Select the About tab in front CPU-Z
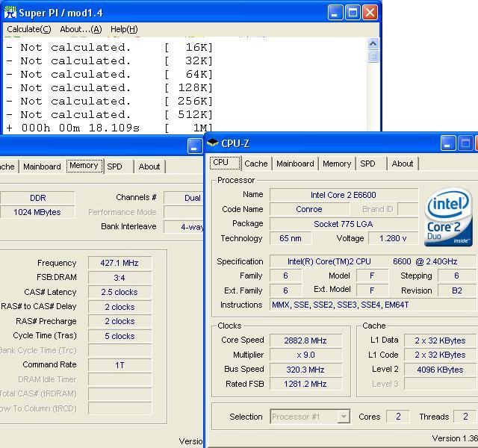Image resolution: width=478 pixels, height=448 pixels. pos(403,164)
